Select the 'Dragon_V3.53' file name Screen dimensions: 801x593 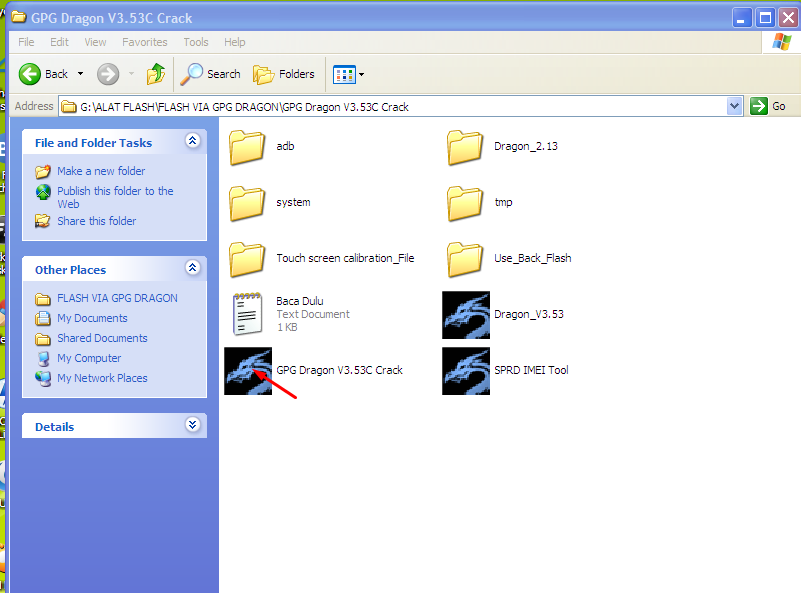529,314
